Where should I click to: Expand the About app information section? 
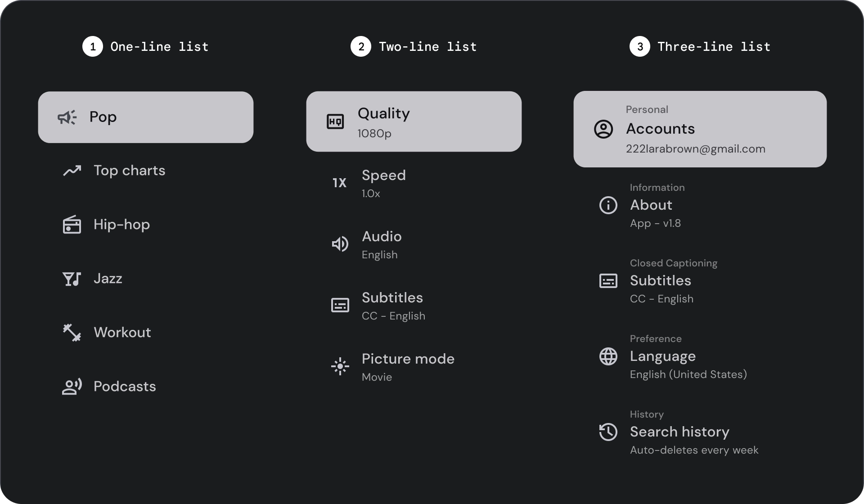[x=700, y=205]
